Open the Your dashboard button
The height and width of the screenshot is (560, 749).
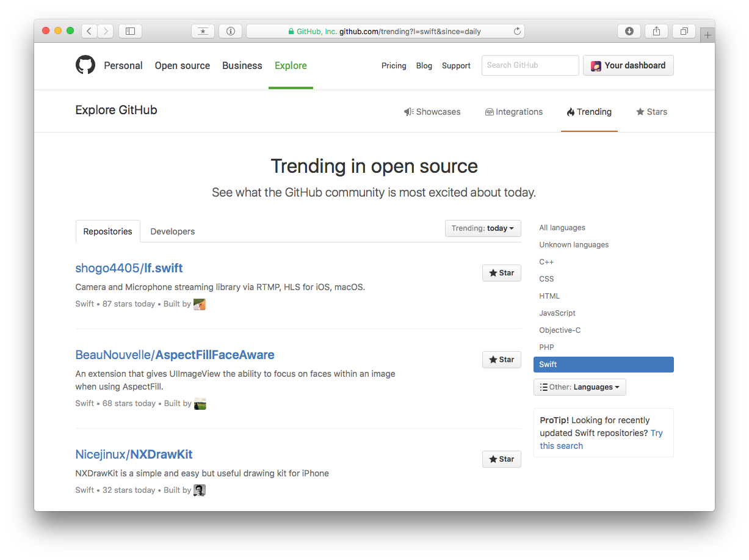click(x=628, y=65)
